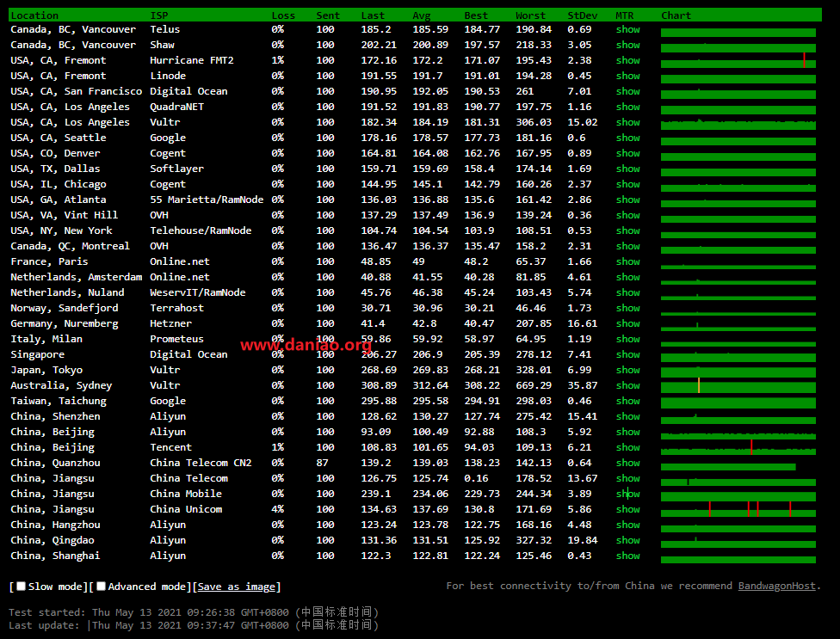Enable the Slow mode checkbox
The width and height of the screenshot is (840, 639).
click(21, 587)
